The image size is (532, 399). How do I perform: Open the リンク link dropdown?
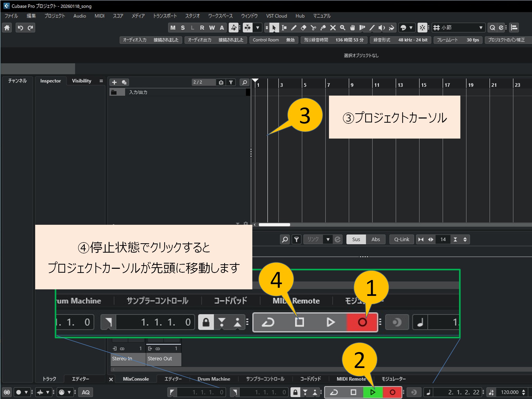click(328, 239)
